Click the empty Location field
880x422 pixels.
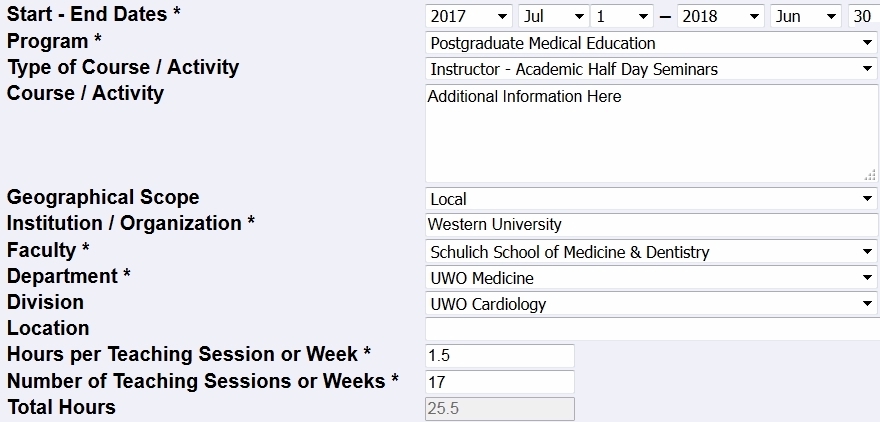(x=651, y=329)
